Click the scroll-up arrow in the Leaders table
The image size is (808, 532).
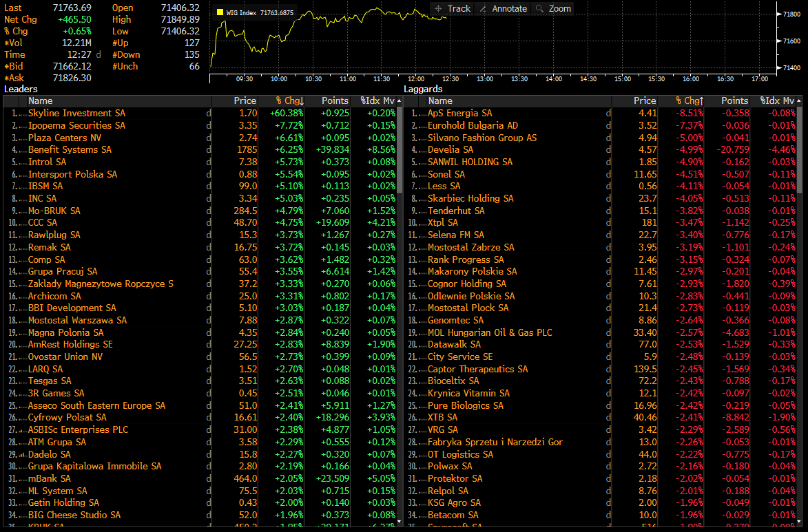point(400,100)
